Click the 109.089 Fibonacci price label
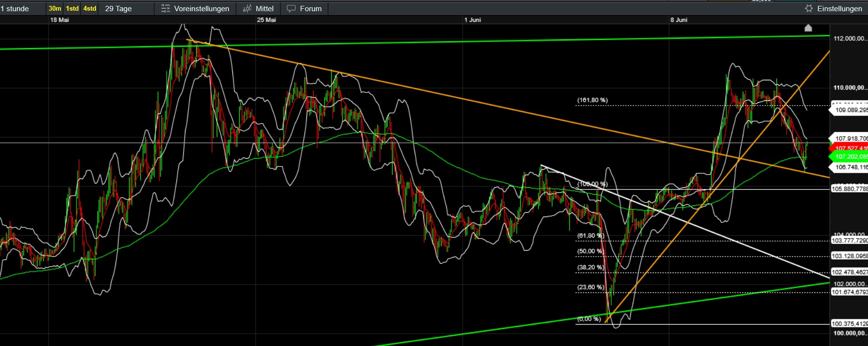Screen dimensions: 868x346 (849, 110)
